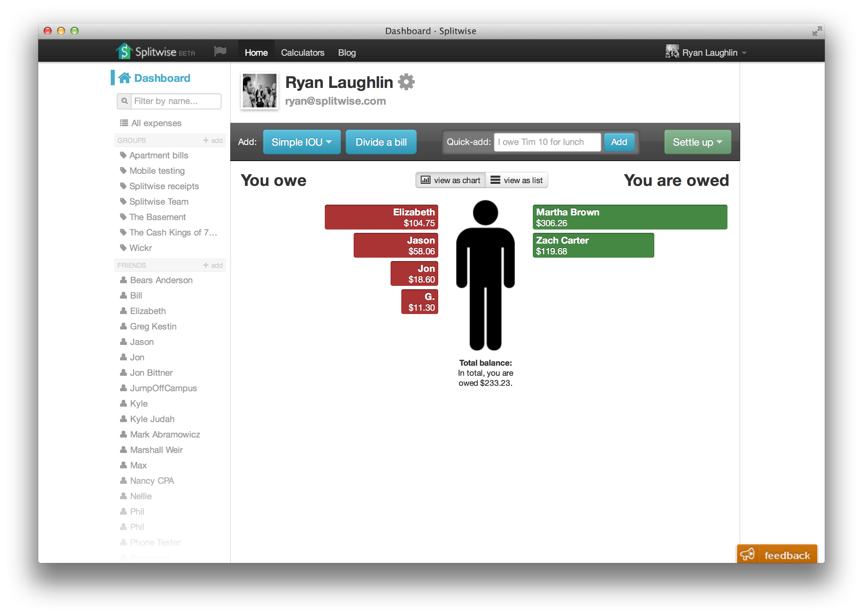This screenshot has height=616, width=863.
Task: Click the megaphone feedback icon
Action: tap(747, 555)
